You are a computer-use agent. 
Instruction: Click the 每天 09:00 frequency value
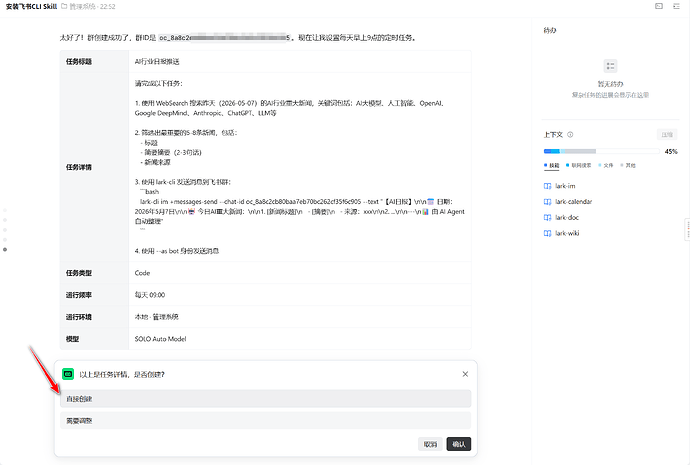click(150, 295)
